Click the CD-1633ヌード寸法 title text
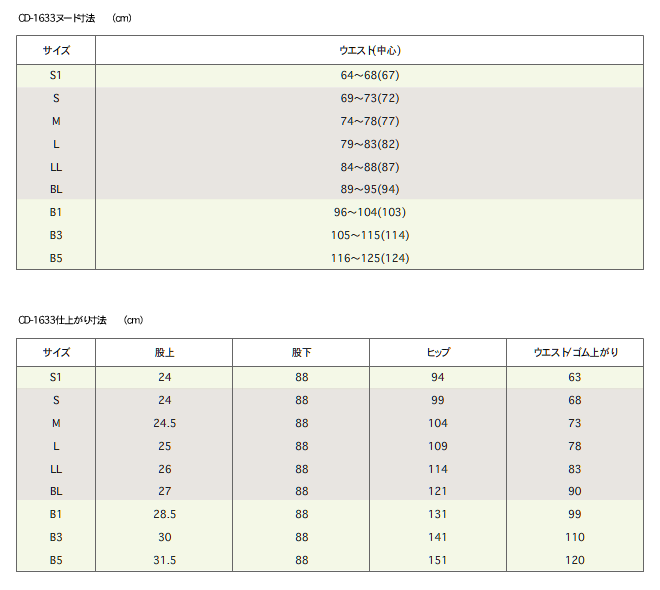Image resolution: width=660 pixels, height=590 pixels. [x=57, y=18]
